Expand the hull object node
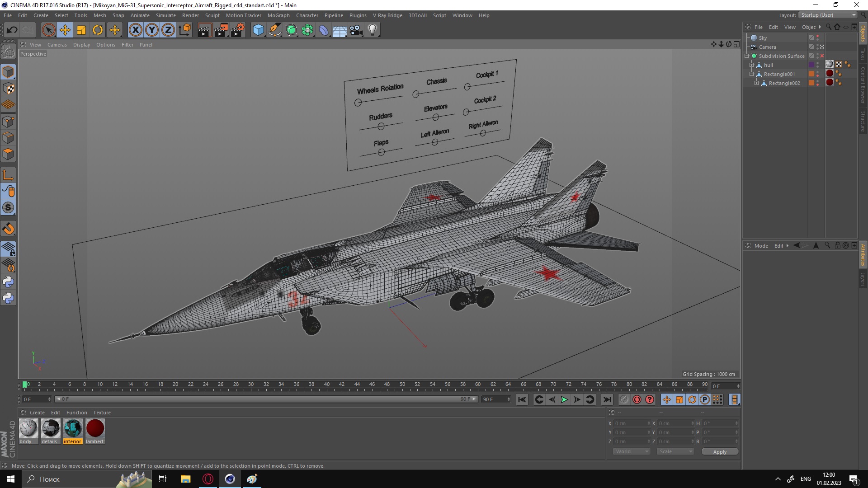The height and width of the screenshot is (488, 868). click(x=752, y=65)
